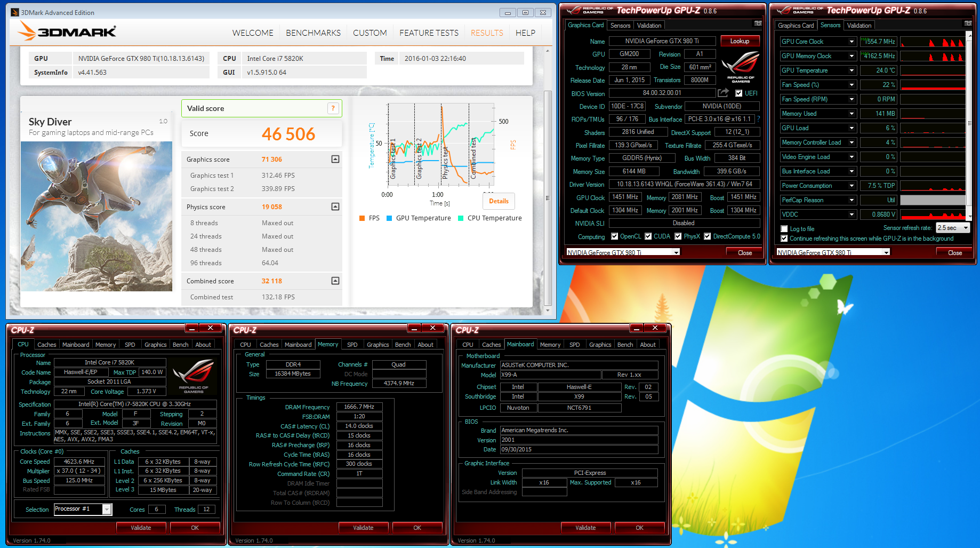
Task: Open the GPU Memory Clock sensor dropdown
Action: click(x=852, y=56)
